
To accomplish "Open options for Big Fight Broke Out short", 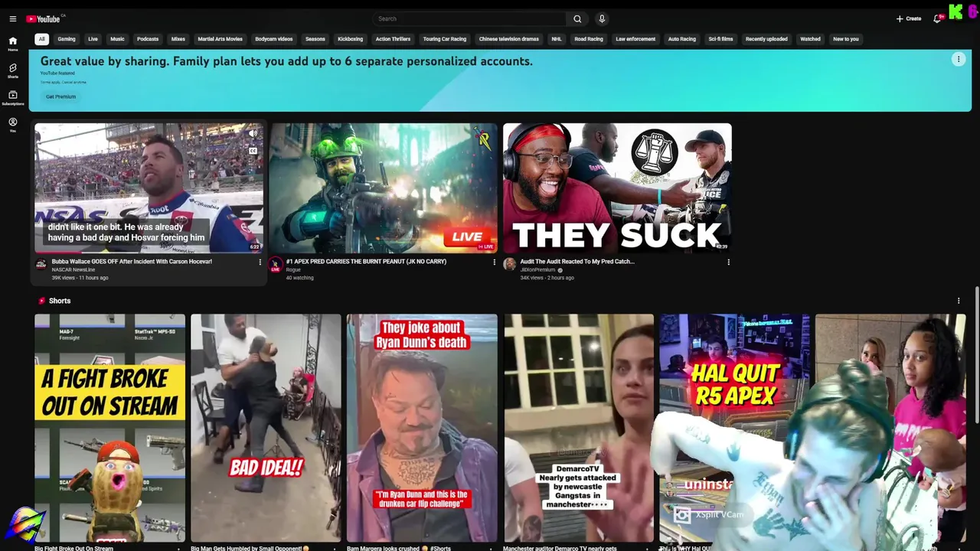I will point(178,548).
